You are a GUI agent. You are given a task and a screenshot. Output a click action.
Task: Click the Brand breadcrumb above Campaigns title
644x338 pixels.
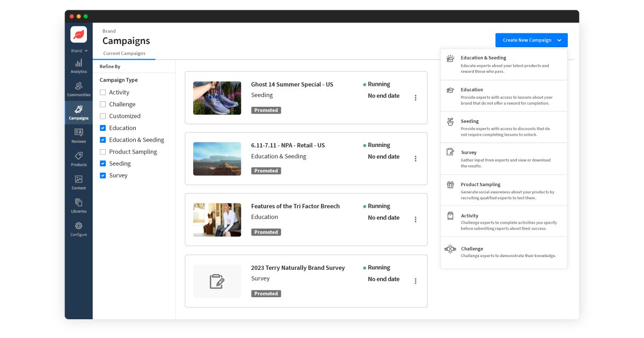(x=109, y=31)
